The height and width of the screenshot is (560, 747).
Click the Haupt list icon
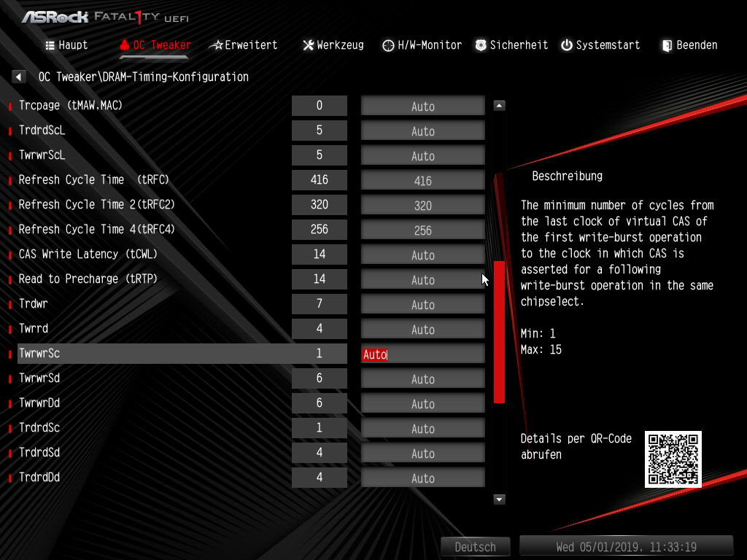click(x=50, y=45)
